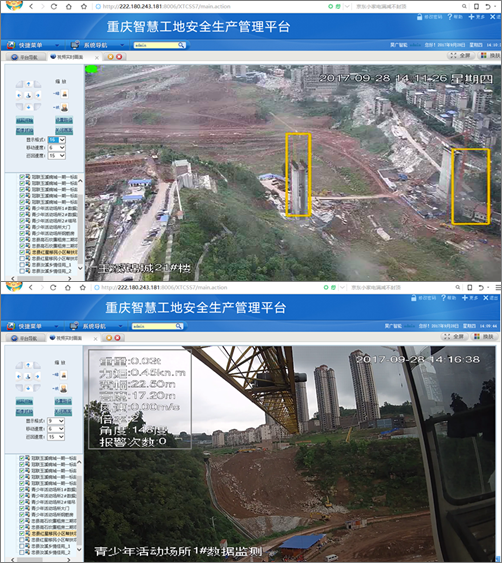
Task: Tick 思源汝溪乡情信用_2 checkbox beside the crane-cab feed
Action: coord(22,552)
